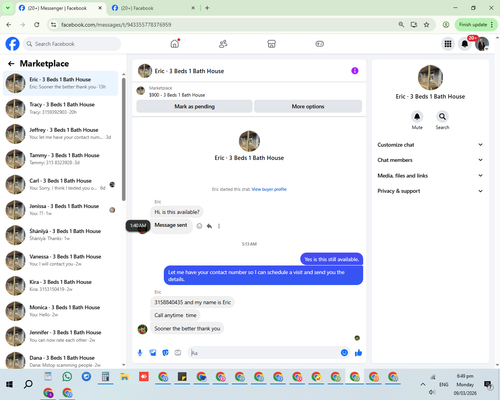The height and width of the screenshot is (400, 500).
Task: Open a new browser tab
Action: click(x=207, y=8)
